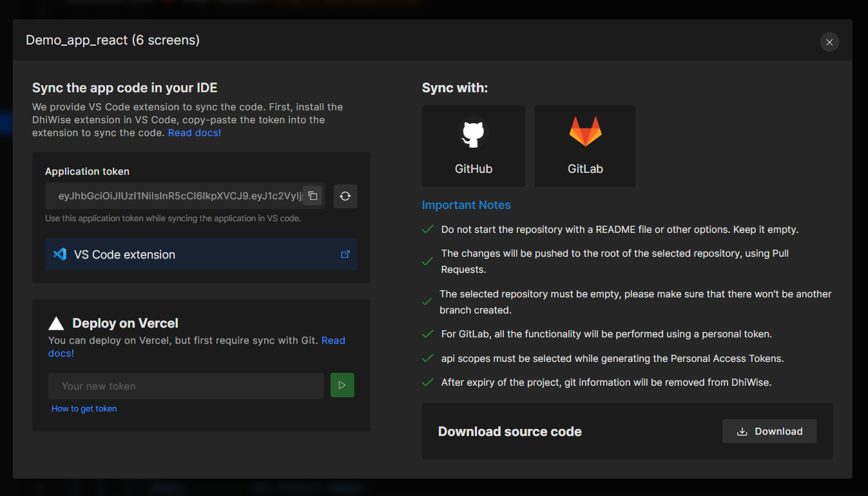Close the Demo_app_react dialog
Viewport: 868px width, 496px height.
[829, 42]
